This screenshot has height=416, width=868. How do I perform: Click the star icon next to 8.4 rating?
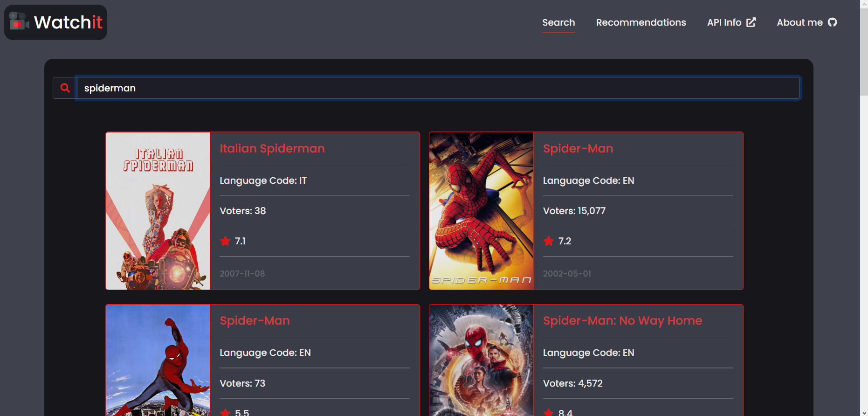coord(549,412)
